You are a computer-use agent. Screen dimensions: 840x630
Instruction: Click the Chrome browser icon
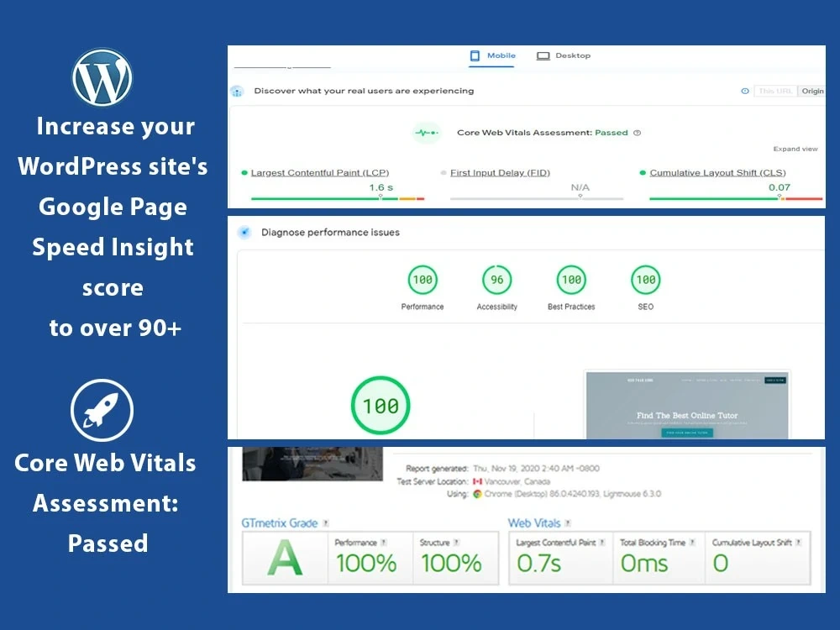pos(477,494)
